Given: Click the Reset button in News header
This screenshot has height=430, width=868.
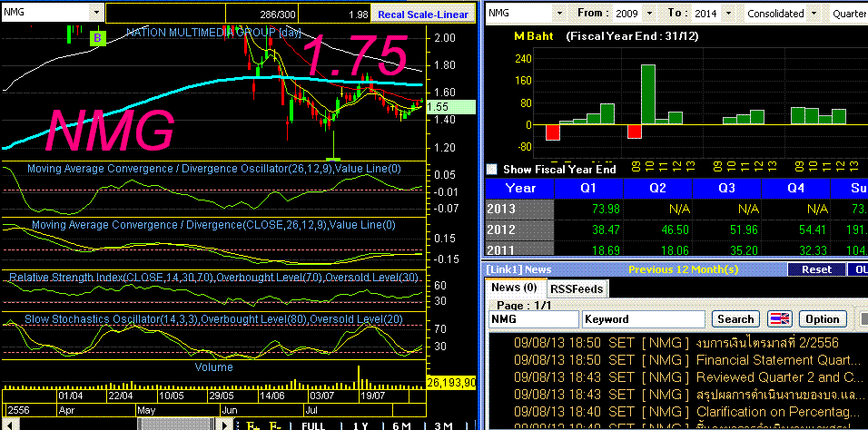Looking at the screenshot, I should coord(816,269).
